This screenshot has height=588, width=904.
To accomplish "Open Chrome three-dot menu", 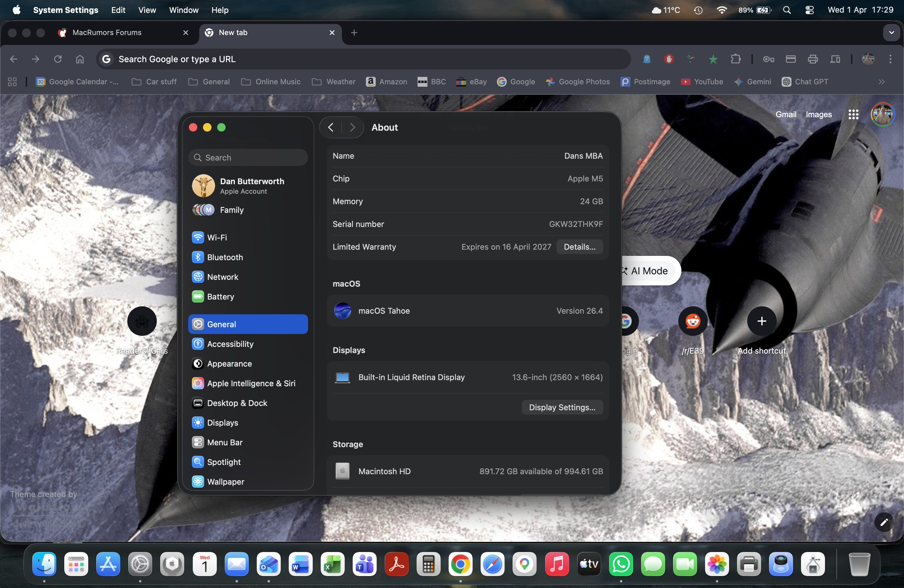I will pyautogui.click(x=890, y=59).
